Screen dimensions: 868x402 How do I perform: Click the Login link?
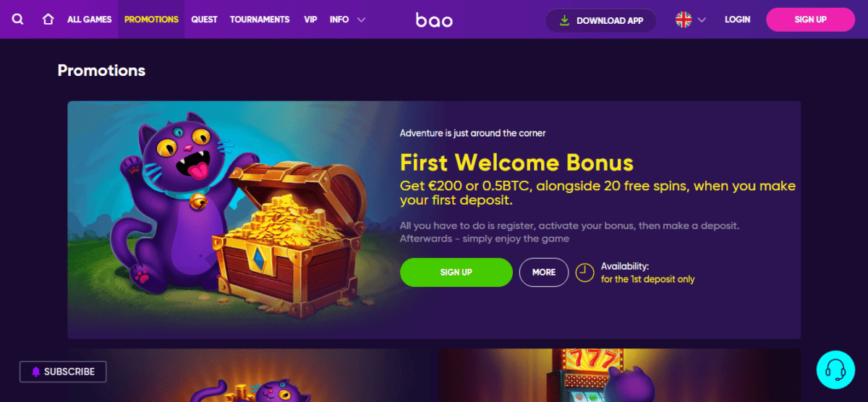[x=737, y=20]
